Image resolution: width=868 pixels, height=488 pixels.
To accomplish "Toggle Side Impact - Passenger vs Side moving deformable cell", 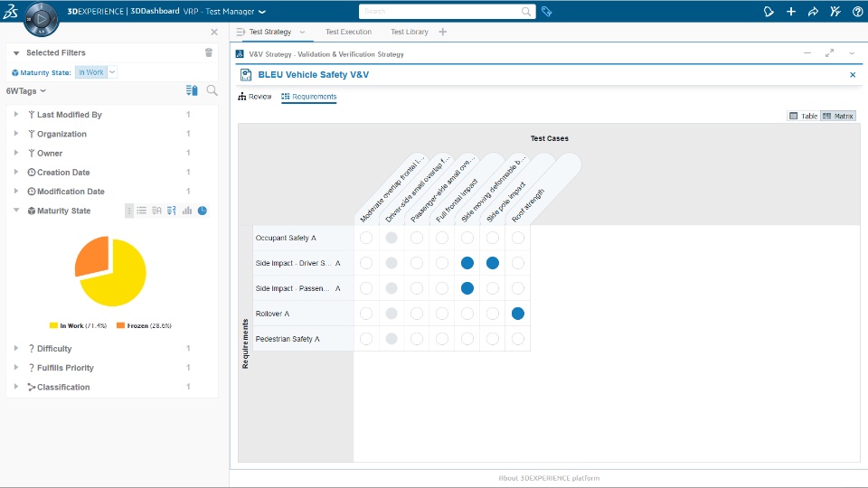I will click(467, 288).
